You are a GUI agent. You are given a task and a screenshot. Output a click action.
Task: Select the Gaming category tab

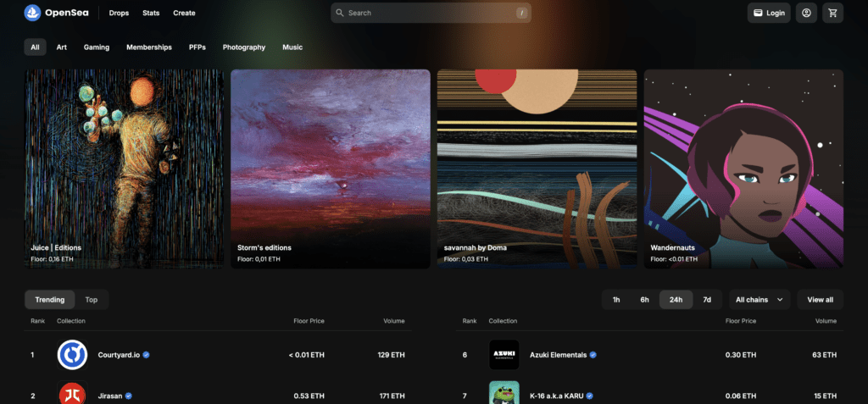97,47
